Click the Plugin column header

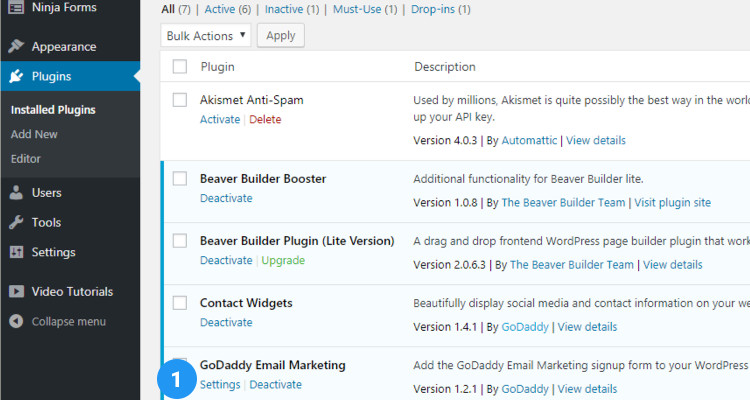218,67
